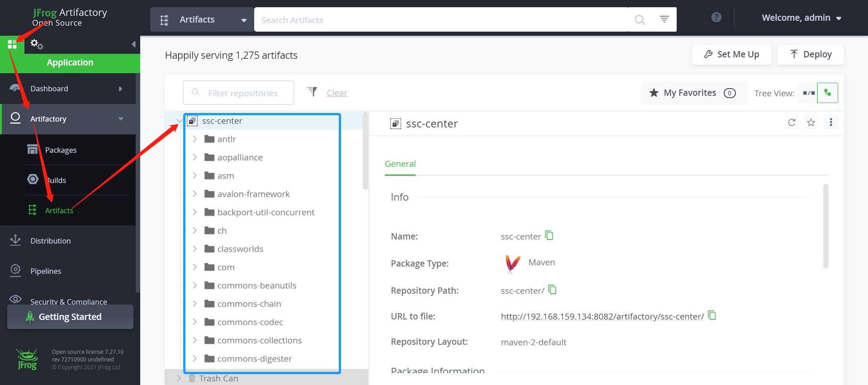Screen dimensions: 868x385
Task: Open the Welcome, admin user menu
Action: tap(802, 18)
